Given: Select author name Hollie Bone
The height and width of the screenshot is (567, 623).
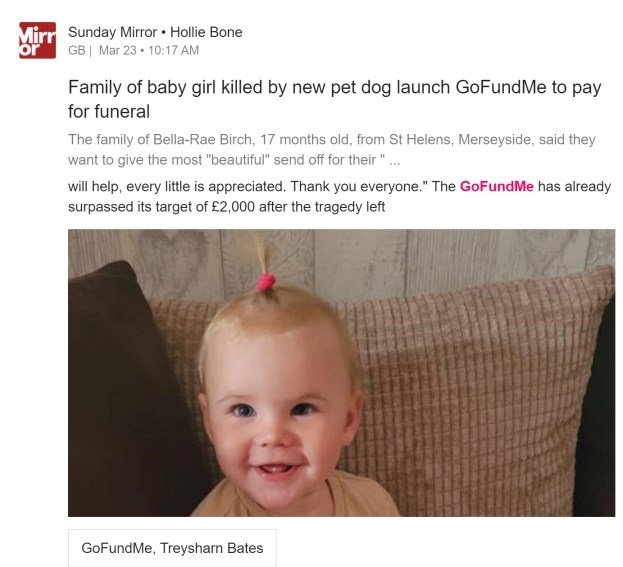Looking at the screenshot, I should point(206,32).
